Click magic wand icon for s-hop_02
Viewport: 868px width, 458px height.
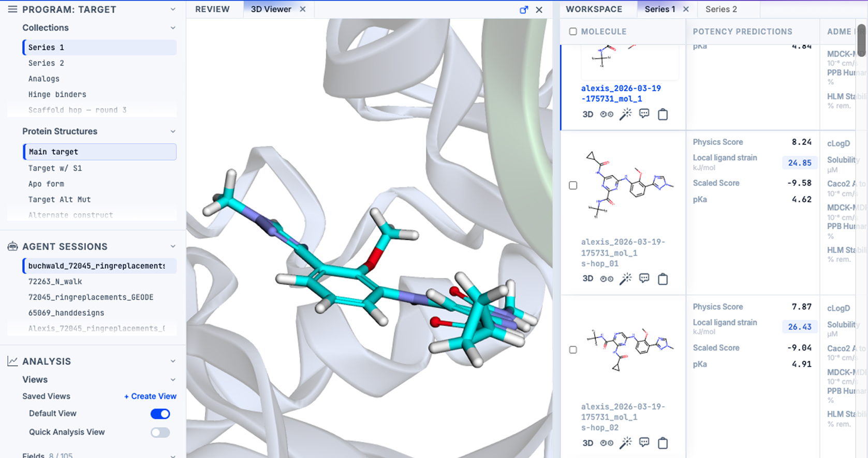626,442
